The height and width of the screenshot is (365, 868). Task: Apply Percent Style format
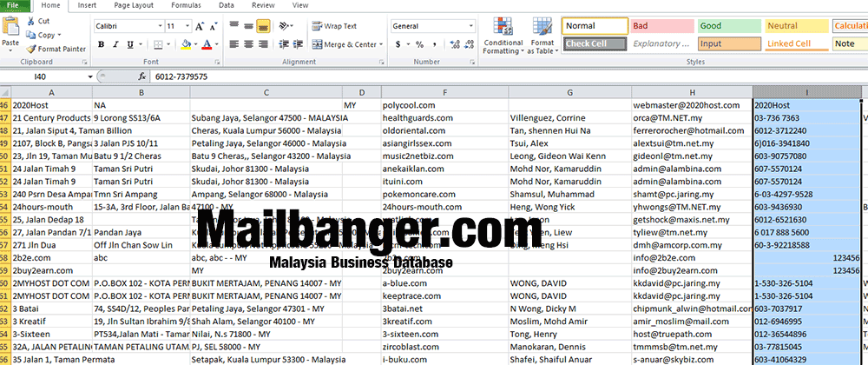pos(420,44)
